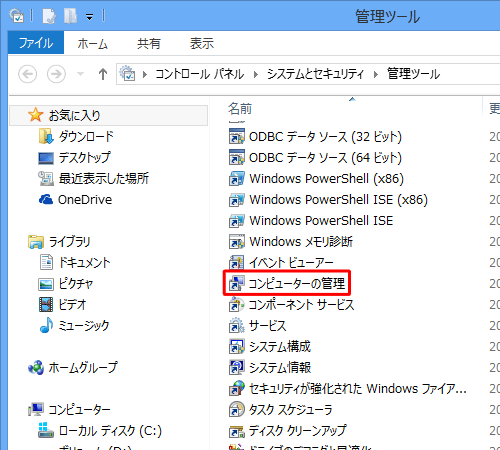500x450 pixels.
Task: Expand arrow after コントロール パネル breadcrumb
Action: click(256, 74)
